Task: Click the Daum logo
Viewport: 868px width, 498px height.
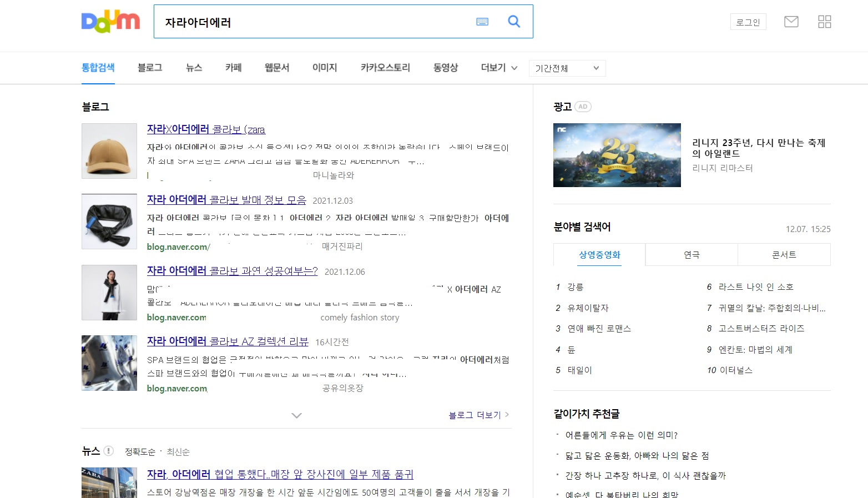Action: (x=110, y=22)
